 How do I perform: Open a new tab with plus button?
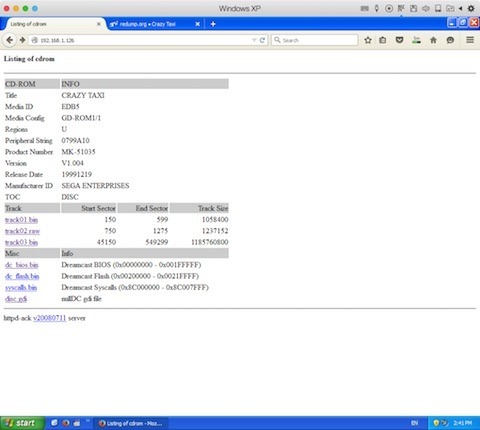[213, 24]
